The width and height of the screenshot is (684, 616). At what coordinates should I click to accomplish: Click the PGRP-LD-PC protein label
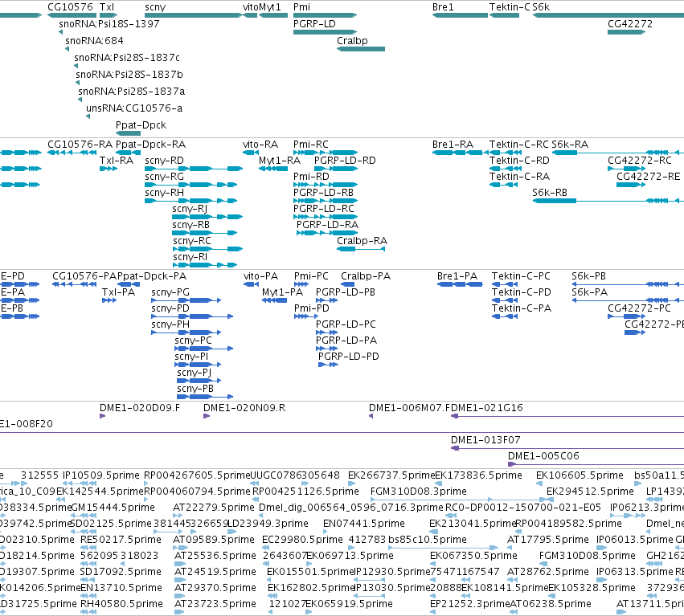pos(346,324)
